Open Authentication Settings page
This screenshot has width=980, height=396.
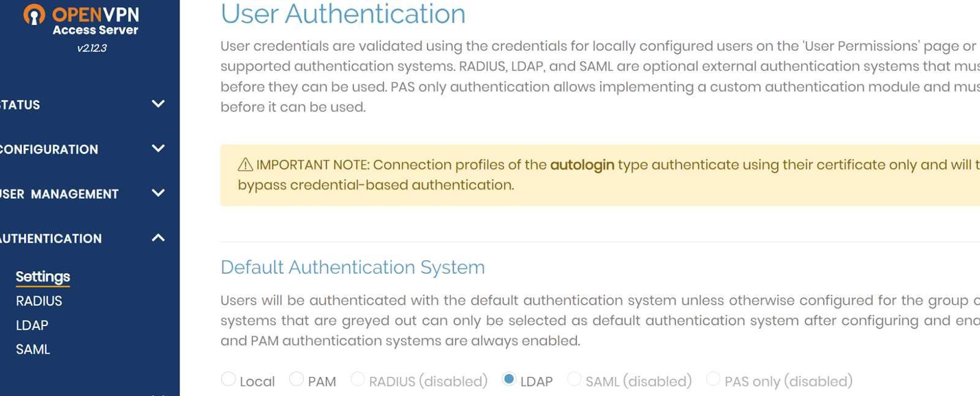click(43, 277)
